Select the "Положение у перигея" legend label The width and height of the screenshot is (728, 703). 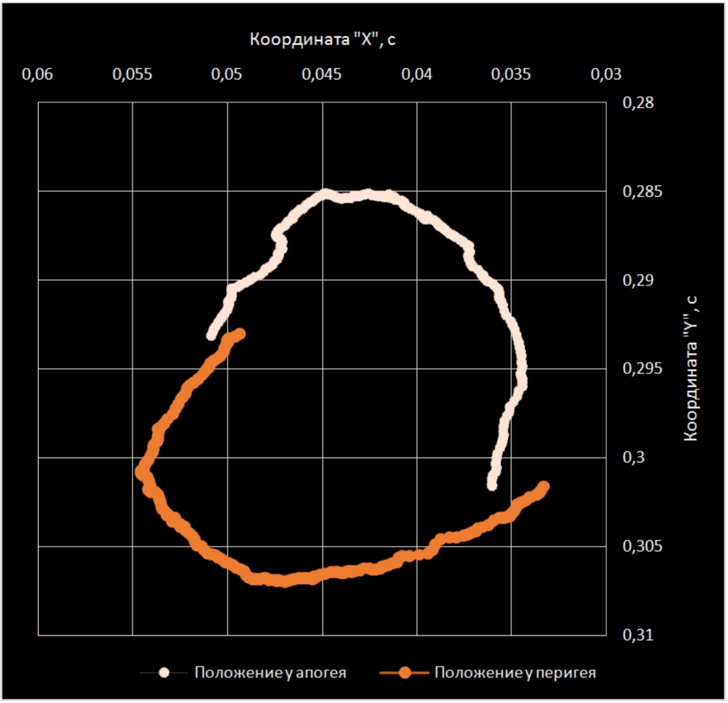(516, 672)
